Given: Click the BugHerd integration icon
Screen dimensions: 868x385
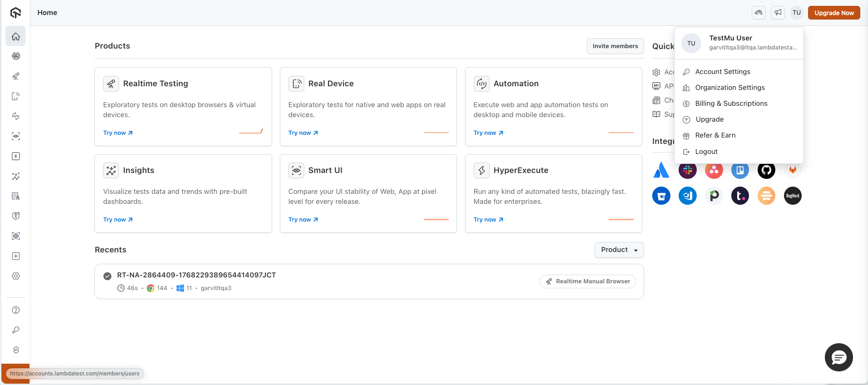Looking at the screenshot, I should pyautogui.click(x=793, y=196).
